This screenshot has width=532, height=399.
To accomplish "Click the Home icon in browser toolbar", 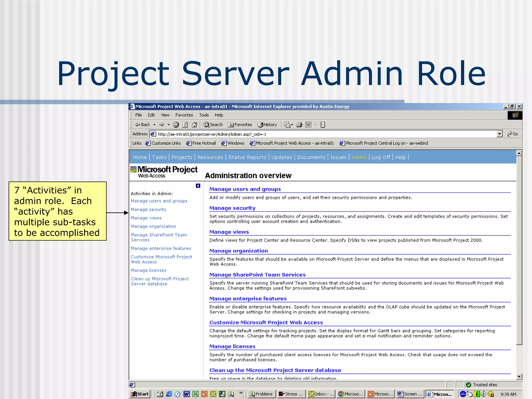I will (x=194, y=125).
